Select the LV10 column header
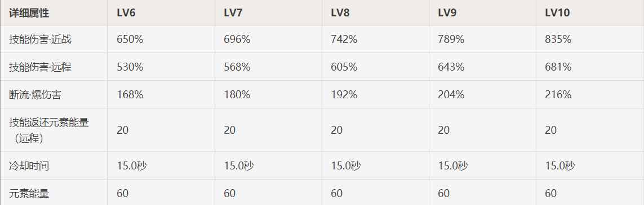Screen dimensions: 644x205 [x=557, y=13]
